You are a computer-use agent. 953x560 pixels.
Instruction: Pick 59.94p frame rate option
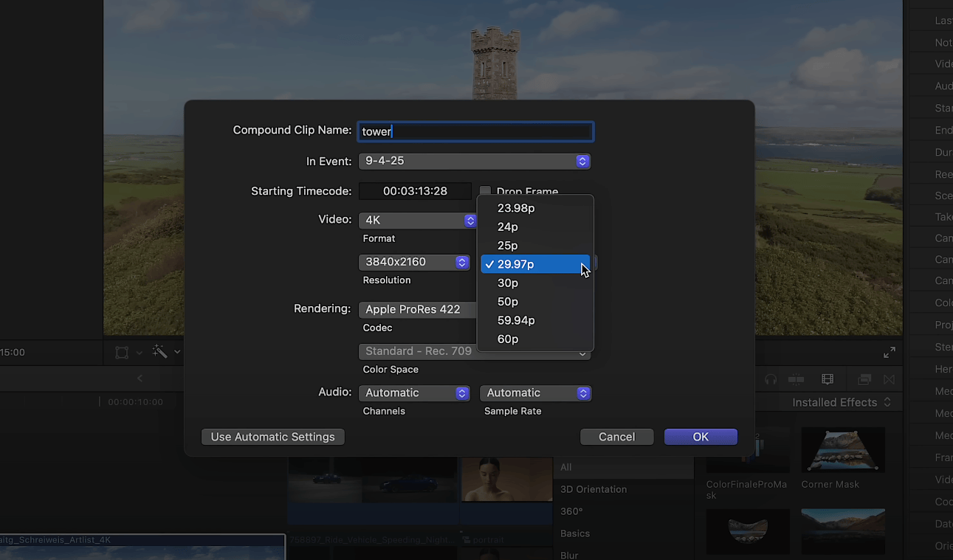pos(535,320)
